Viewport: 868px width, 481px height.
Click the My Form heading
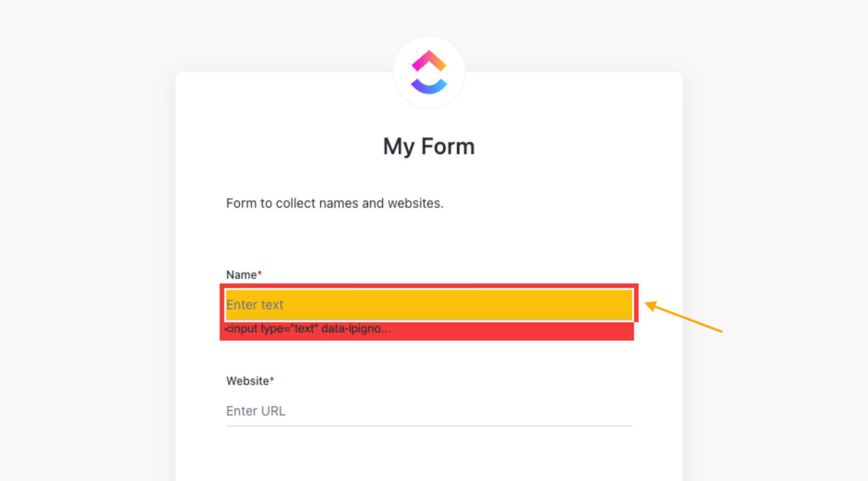pyautogui.click(x=429, y=146)
